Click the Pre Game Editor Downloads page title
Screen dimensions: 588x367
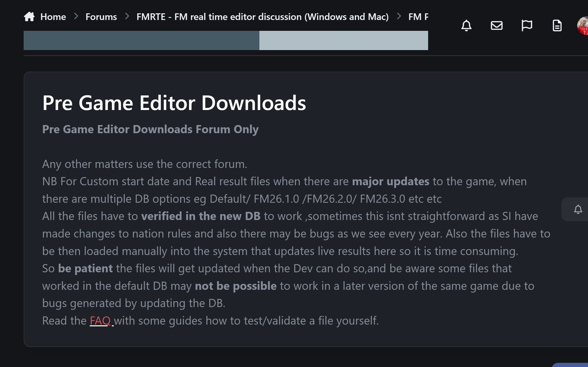(174, 103)
